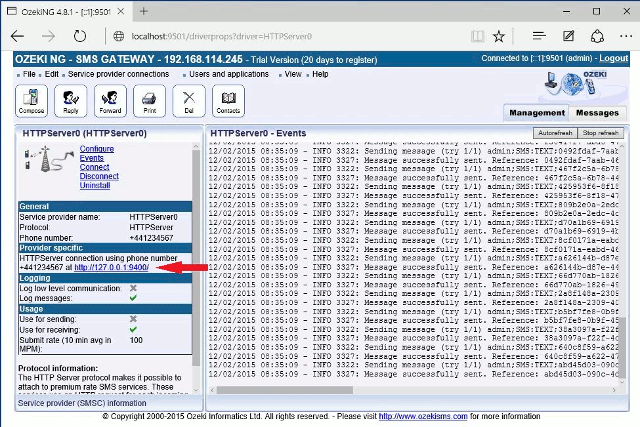
Task: Refresh the page with the reload icon
Action: click(x=80, y=36)
